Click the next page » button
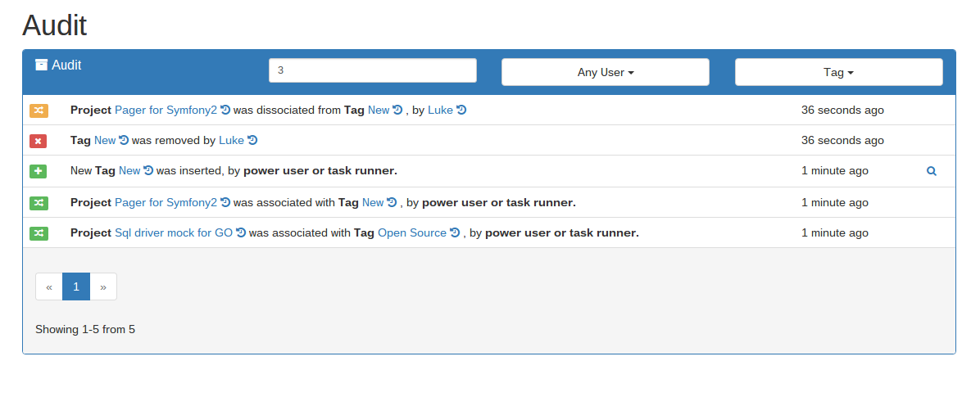Viewport: 980px width, 397px height. 103,286
